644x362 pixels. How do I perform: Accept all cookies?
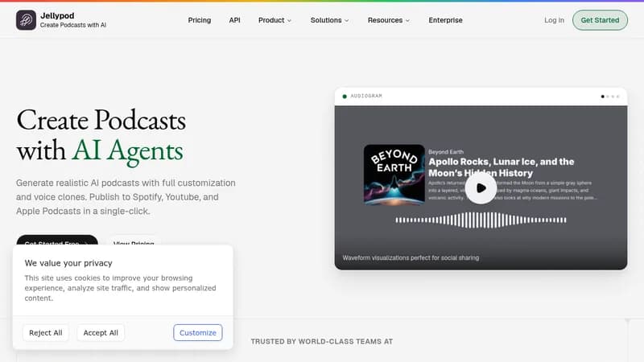tap(101, 332)
